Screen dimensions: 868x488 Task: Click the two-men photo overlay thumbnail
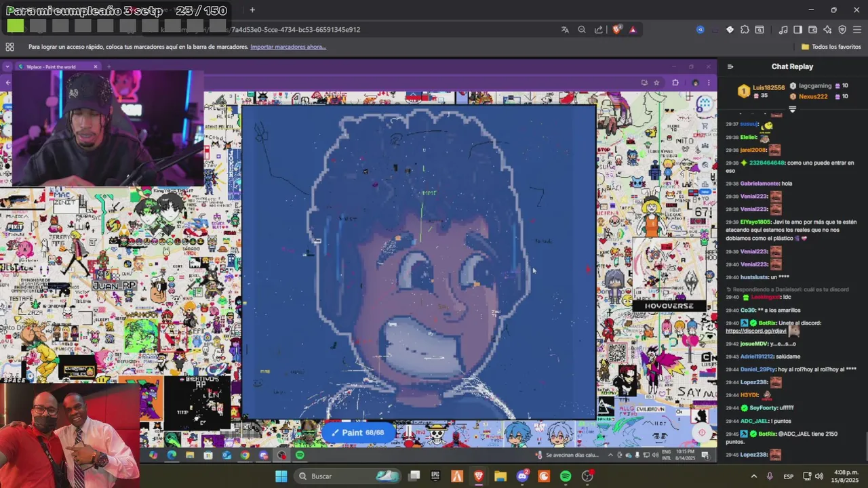70,436
